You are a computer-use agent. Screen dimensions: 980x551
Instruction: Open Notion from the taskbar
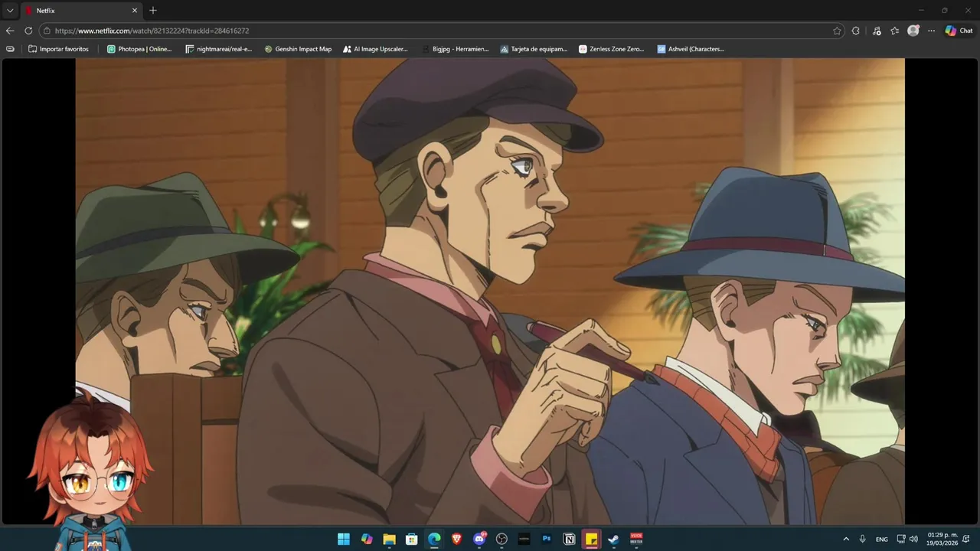(569, 539)
